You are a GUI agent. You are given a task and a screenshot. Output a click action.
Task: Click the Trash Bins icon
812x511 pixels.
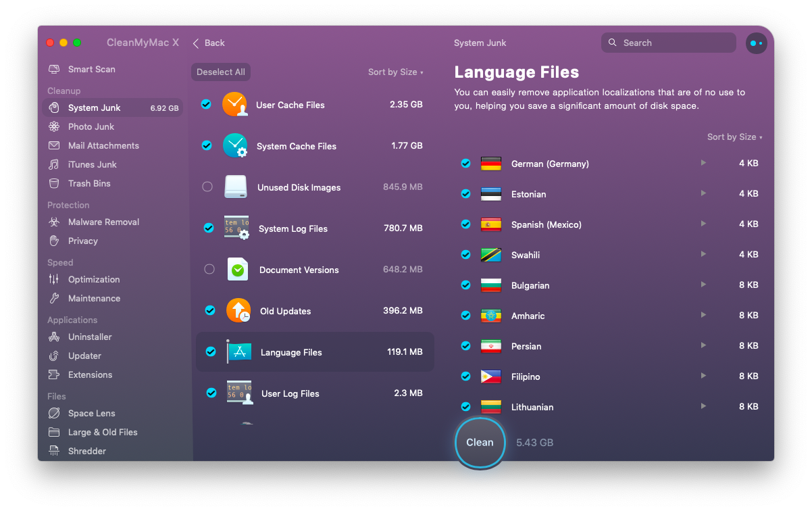(x=54, y=184)
